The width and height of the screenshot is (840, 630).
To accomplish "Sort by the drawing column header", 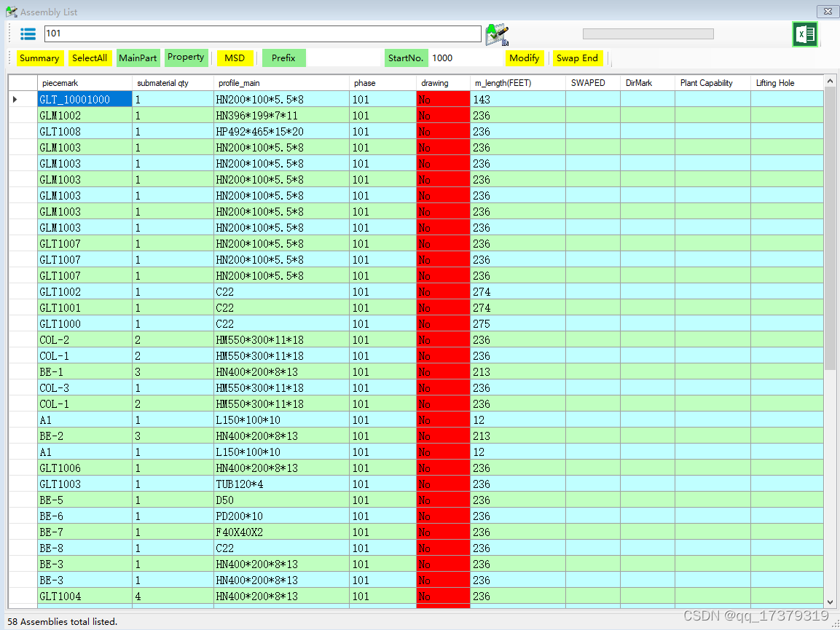I will pos(443,83).
